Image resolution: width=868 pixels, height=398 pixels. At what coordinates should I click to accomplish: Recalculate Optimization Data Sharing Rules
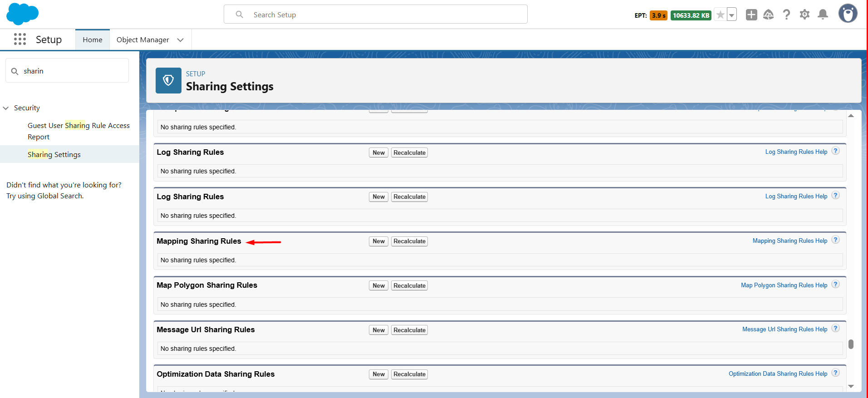point(409,374)
